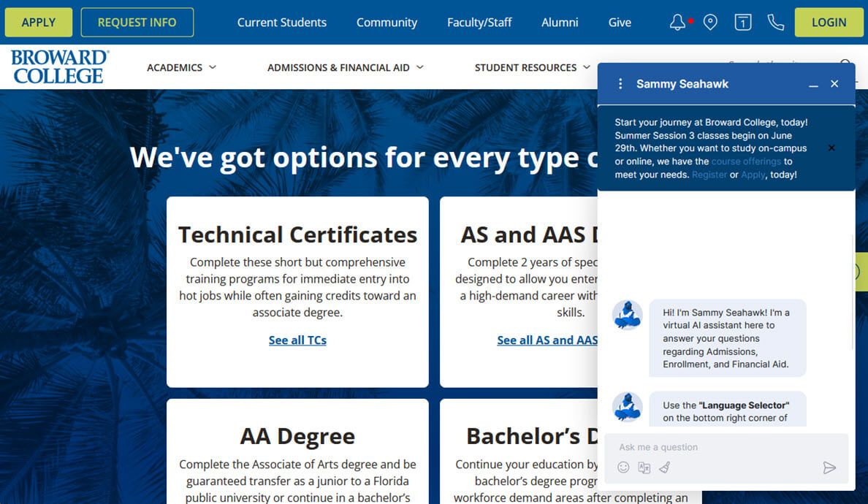
Task: Follow the See all AS and AAS link
Action: point(547,340)
